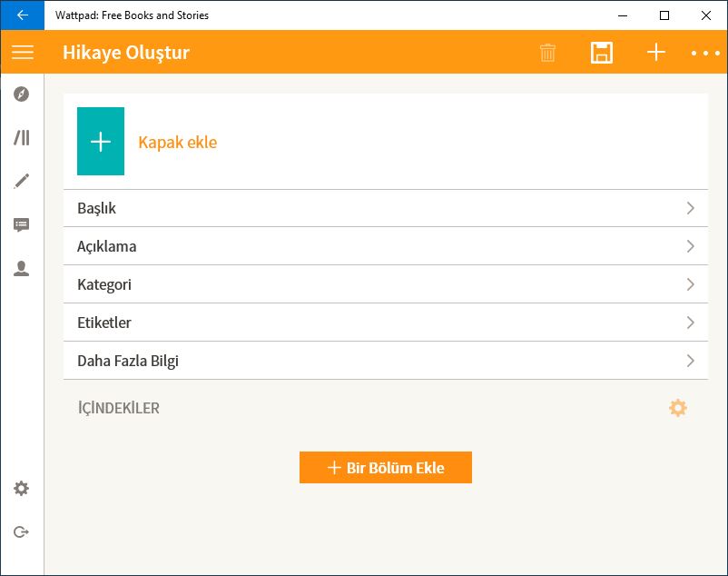The width and height of the screenshot is (728, 576).
Task: Click the teal add cover thumbnail
Action: [101, 141]
